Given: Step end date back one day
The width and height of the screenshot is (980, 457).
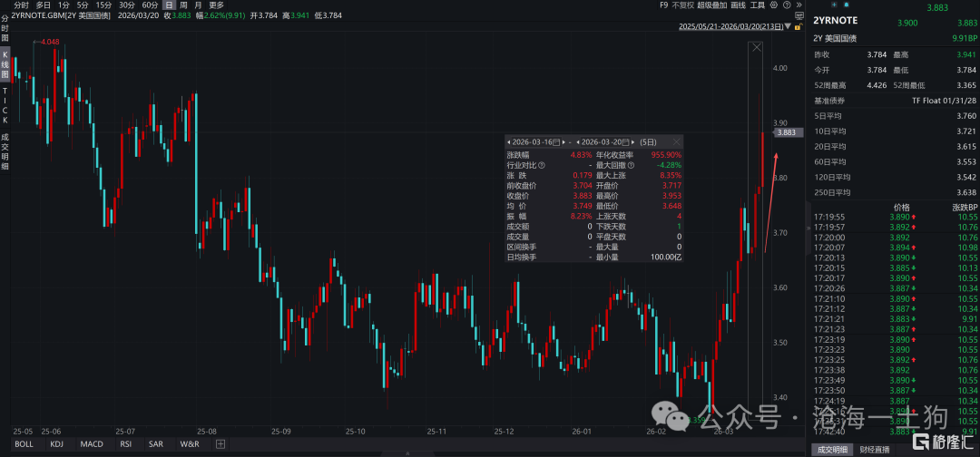Looking at the screenshot, I should click(x=578, y=142).
